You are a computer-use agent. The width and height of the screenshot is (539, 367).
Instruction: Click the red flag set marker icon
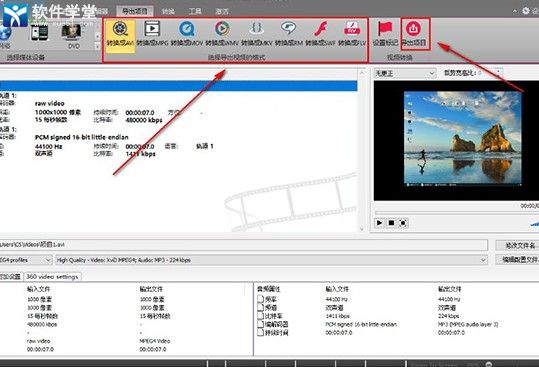pyautogui.click(x=385, y=29)
